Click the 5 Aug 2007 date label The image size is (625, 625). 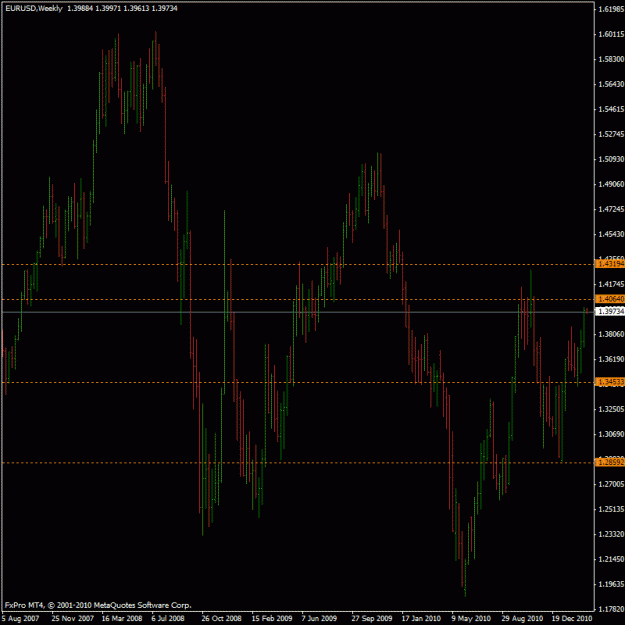20,618
